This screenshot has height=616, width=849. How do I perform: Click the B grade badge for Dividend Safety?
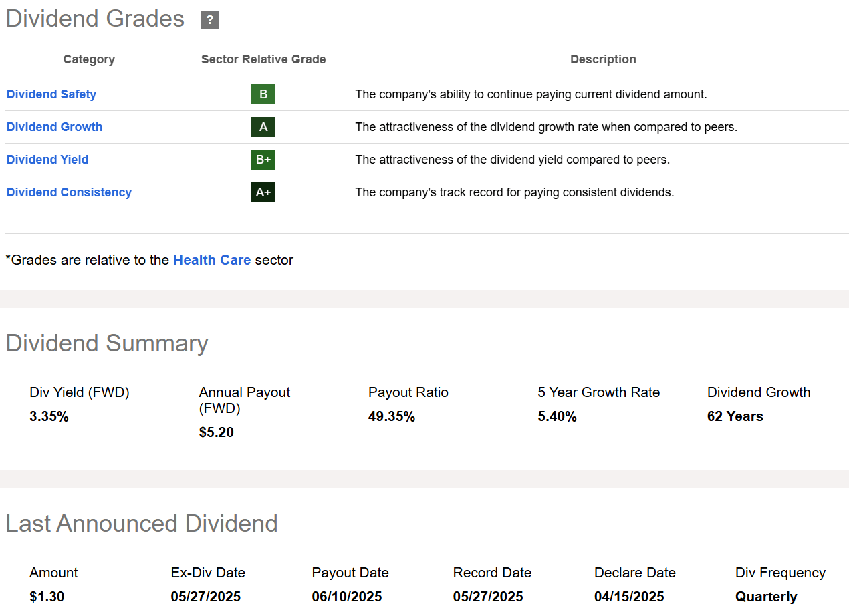pos(263,94)
